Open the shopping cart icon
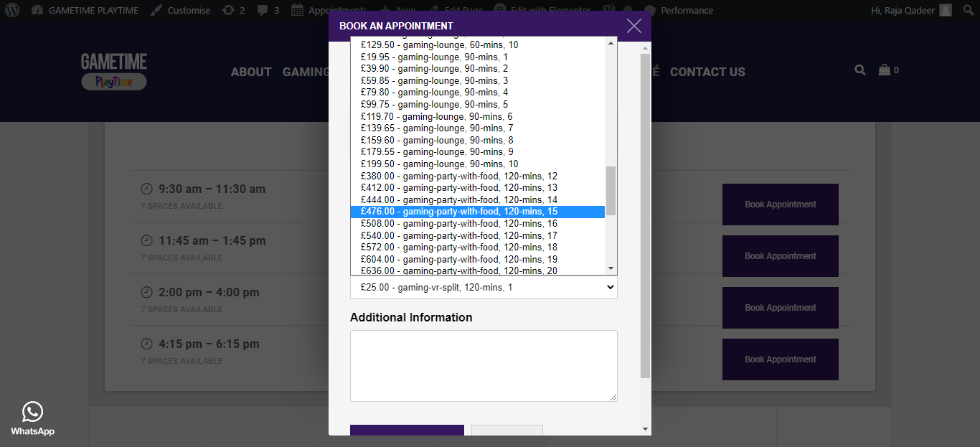The height and width of the screenshot is (447, 980). click(885, 70)
